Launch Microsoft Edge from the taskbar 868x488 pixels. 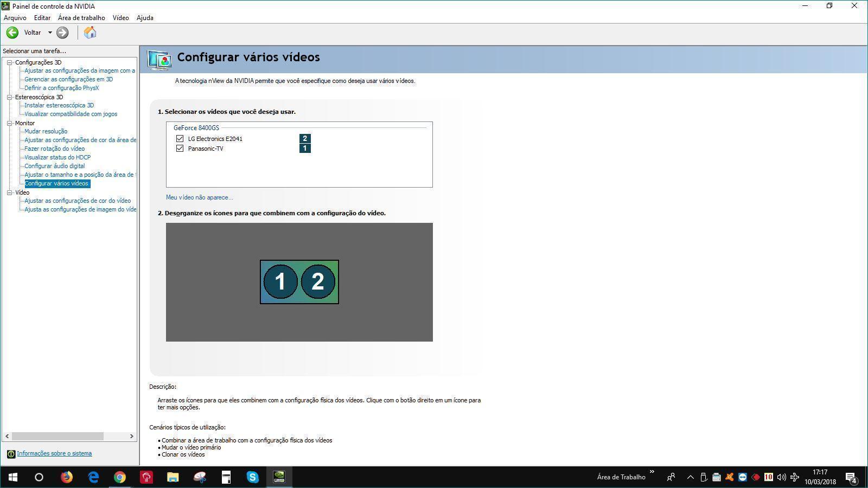tap(93, 477)
